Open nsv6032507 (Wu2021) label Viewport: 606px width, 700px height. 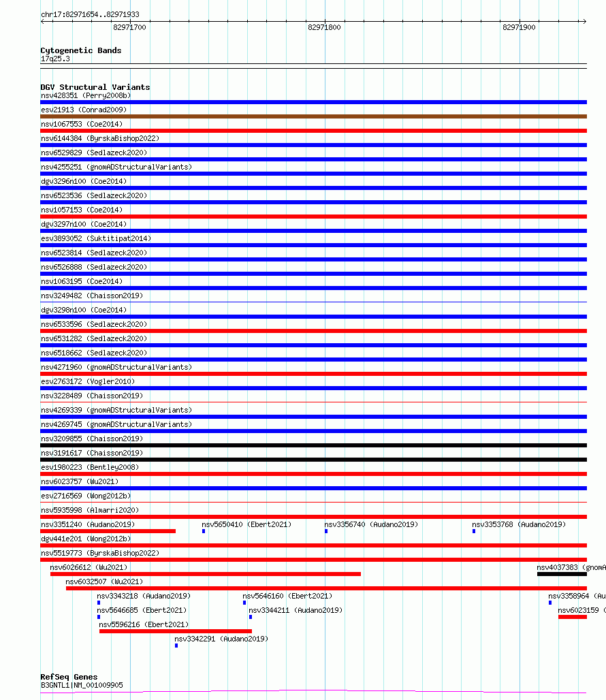pos(104,582)
